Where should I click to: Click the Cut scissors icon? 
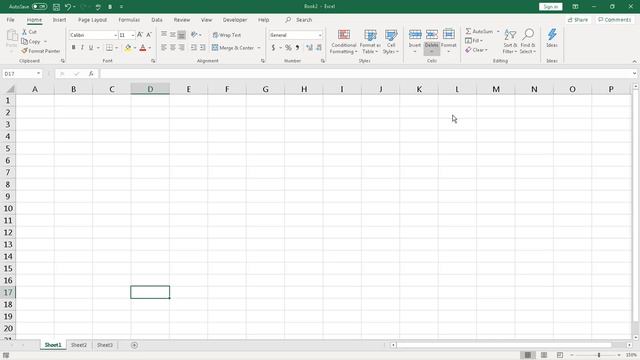(x=24, y=32)
